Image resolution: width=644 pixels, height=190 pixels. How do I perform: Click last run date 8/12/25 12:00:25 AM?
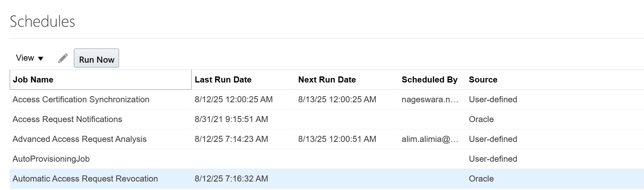click(234, 99)
